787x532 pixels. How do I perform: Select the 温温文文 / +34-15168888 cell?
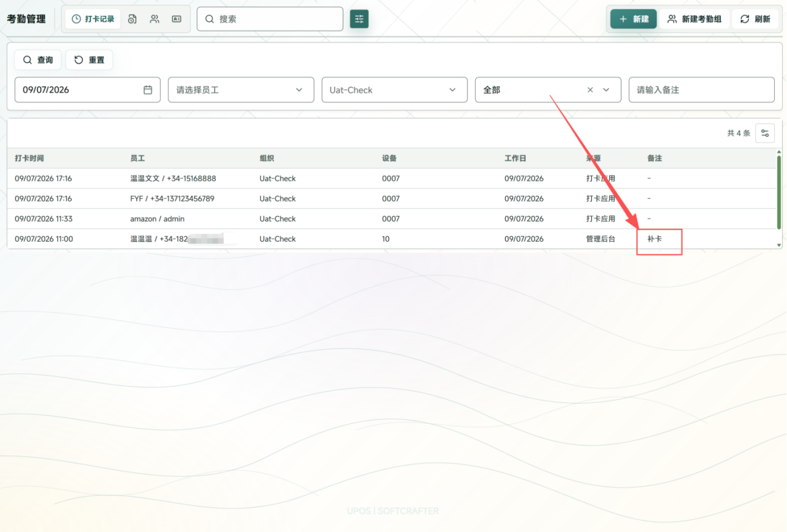pos(173,179)
